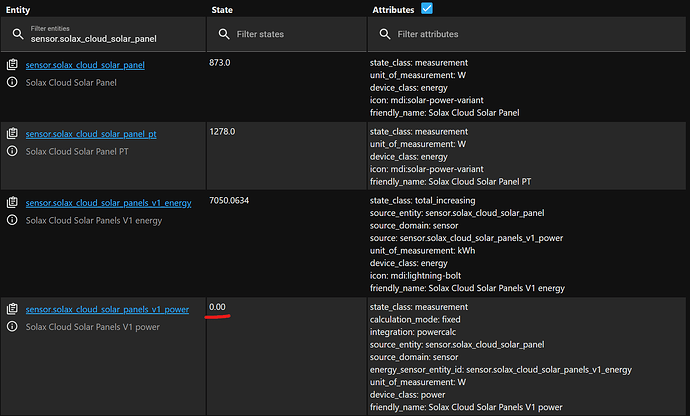690x416 pixels.
Task: Click the search icon in Filter states
Action: (224, 34)
